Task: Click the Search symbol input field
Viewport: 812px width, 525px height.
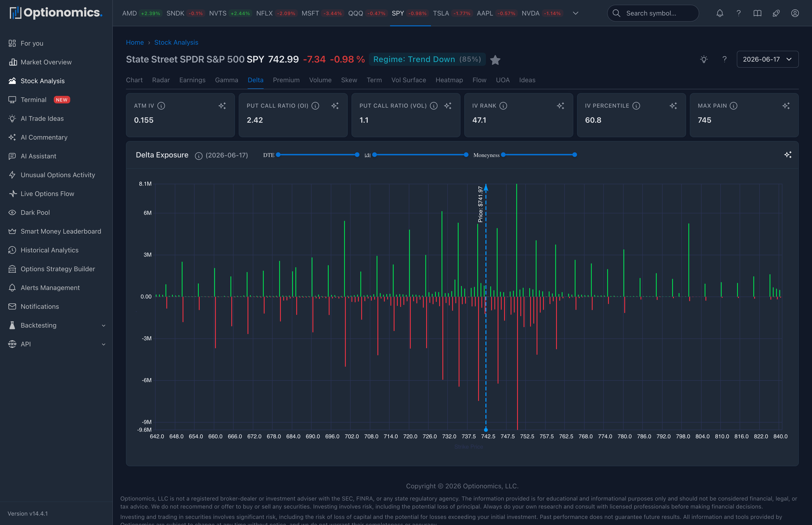Action: tap(653, 13)
